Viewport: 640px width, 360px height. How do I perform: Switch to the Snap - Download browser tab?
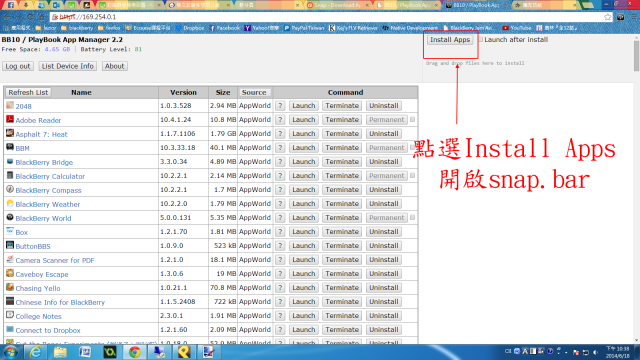tap(337, 5)
